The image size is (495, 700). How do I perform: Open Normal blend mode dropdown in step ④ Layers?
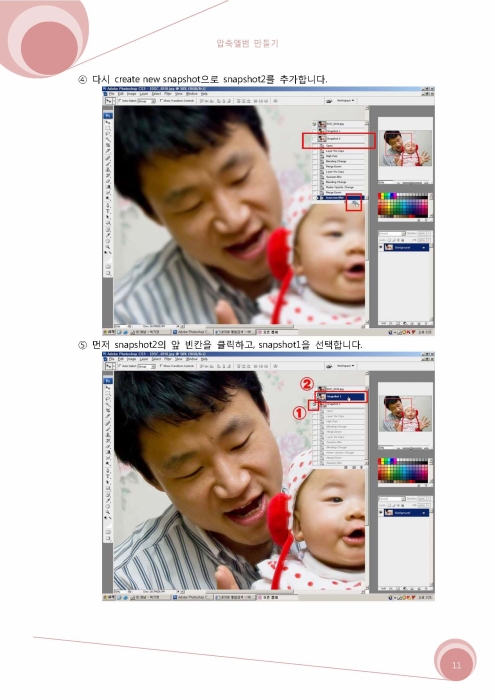click(392, 233)
